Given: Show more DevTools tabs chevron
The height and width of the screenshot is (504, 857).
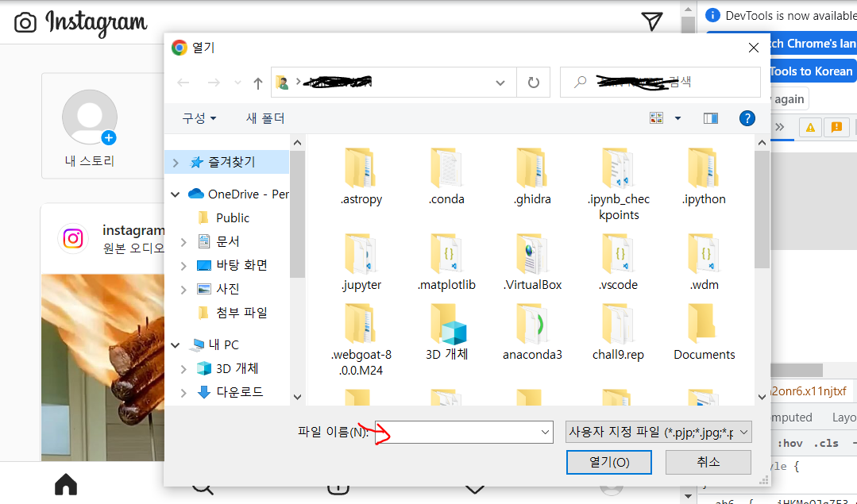Looking at the screenshot, I should [x=780, y=127].
